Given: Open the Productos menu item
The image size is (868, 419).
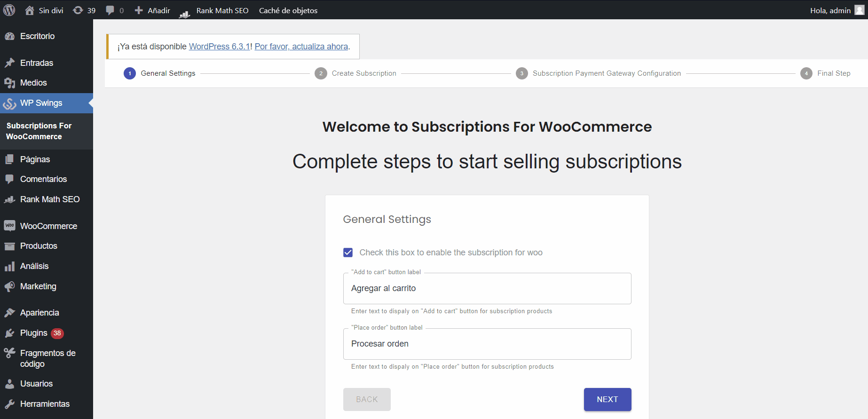Looking at the screenshot, I should pos(39,246).
